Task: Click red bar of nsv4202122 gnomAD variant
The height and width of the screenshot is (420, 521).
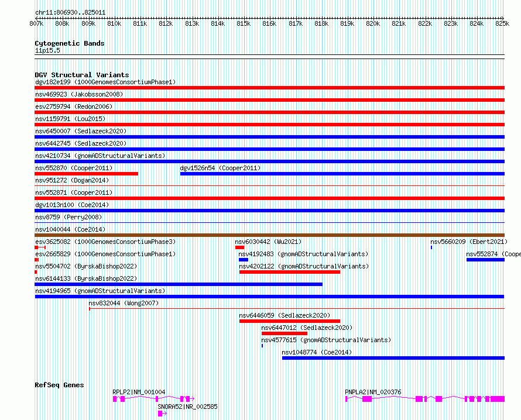Action: tap(290, 272)
